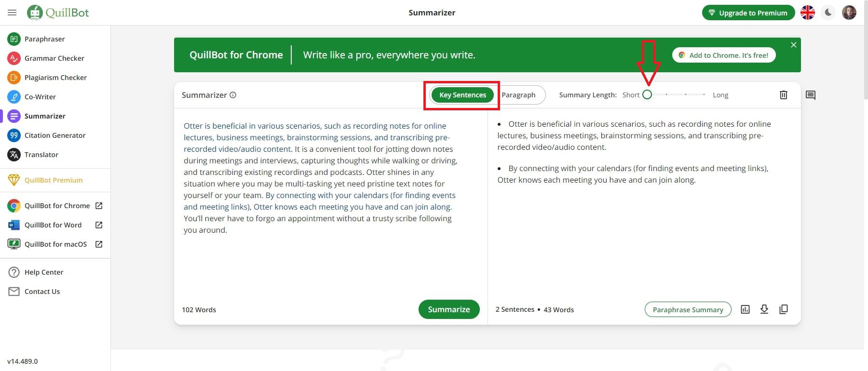Click the Summary Length slider handle
The width and height of the screenshot is (868, 371).
tap(648, 95)
